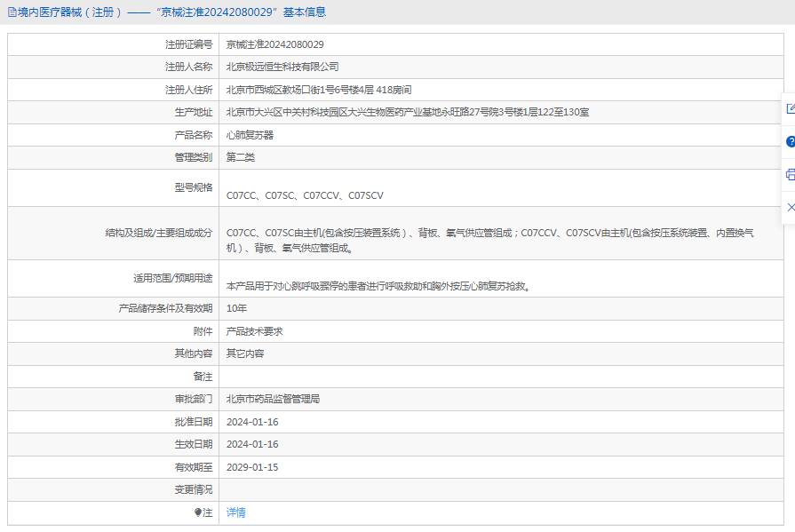Viewport: 795px width, 532px height.
Task: Click 批准日期 value 2024-01-16
Action: (x=252, y=422)
